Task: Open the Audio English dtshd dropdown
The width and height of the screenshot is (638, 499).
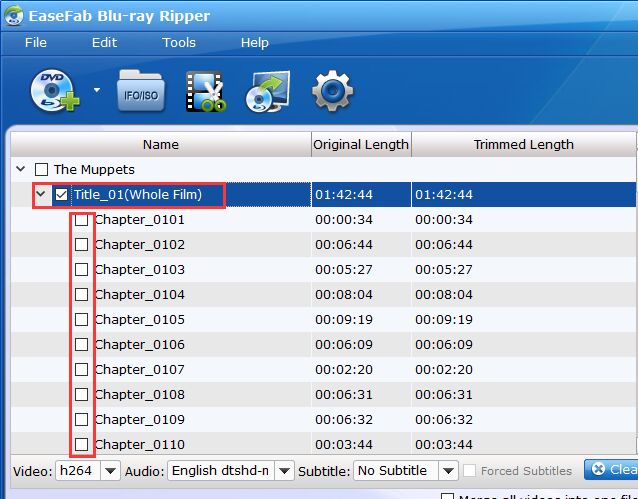Action: tap(284, 471)
